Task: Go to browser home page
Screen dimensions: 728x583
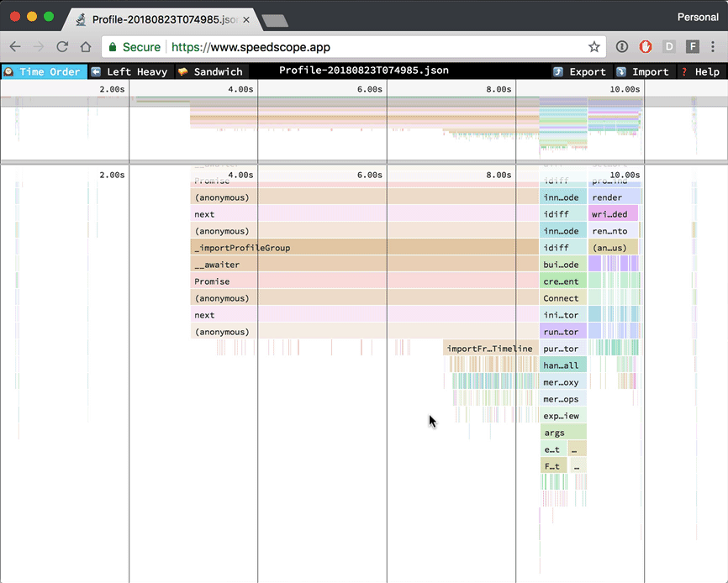Action: click(x=86, y=47)
